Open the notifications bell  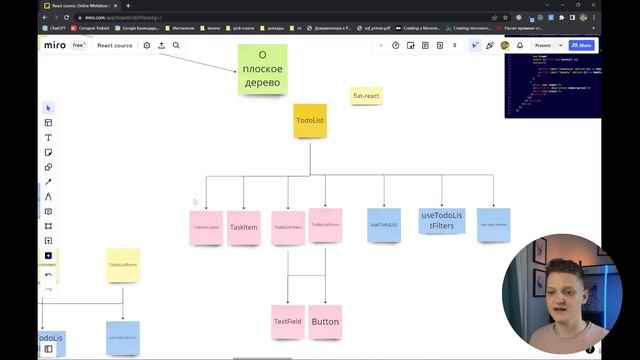pyautogui.click(x=520, y=45)
